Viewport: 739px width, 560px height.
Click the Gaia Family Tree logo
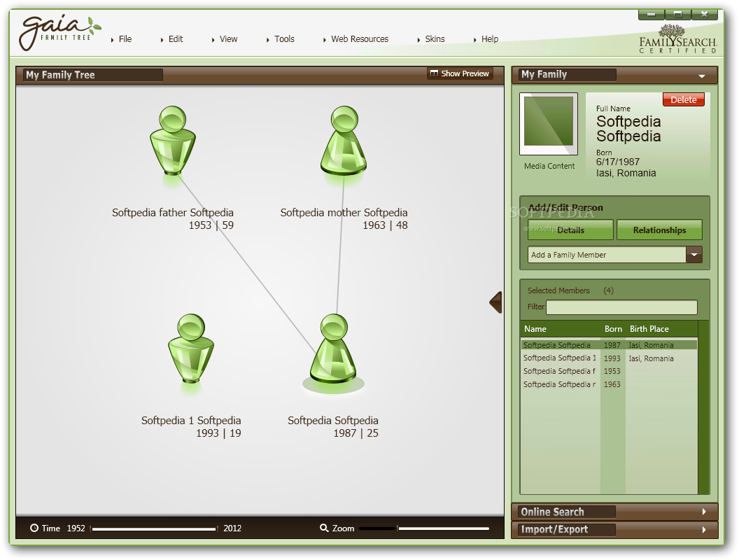[59, 32]
